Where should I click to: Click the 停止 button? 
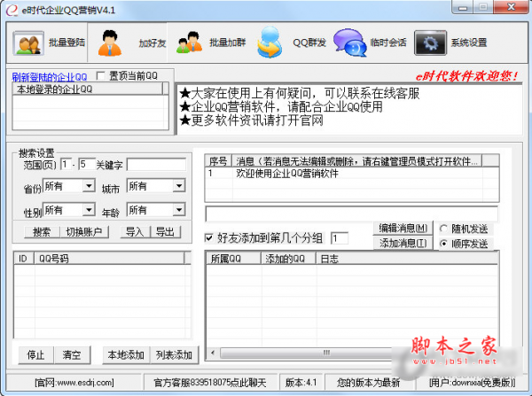pyautogui.click(x=35, y=355)
